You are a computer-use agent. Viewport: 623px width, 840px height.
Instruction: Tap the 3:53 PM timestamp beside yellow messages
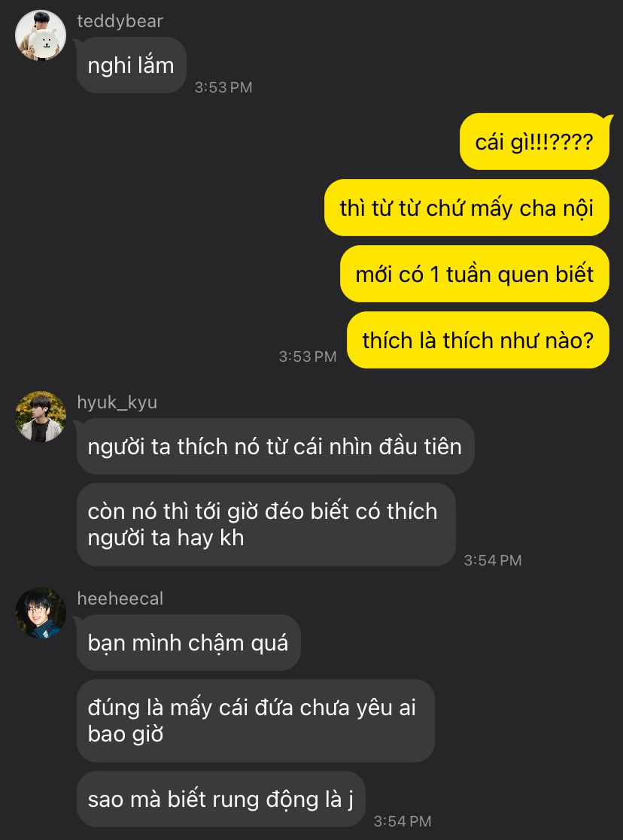pyautogui.click(x=307, y=356)
